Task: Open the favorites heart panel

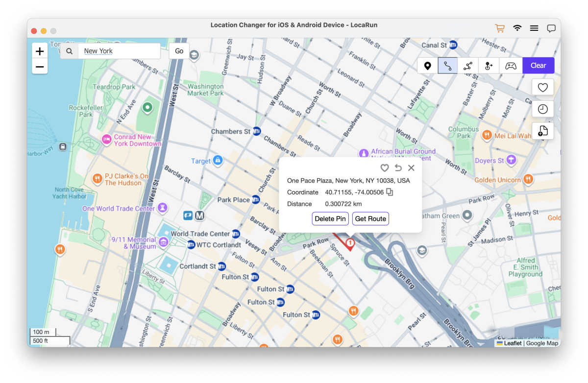Action: (x=542, y=87)
